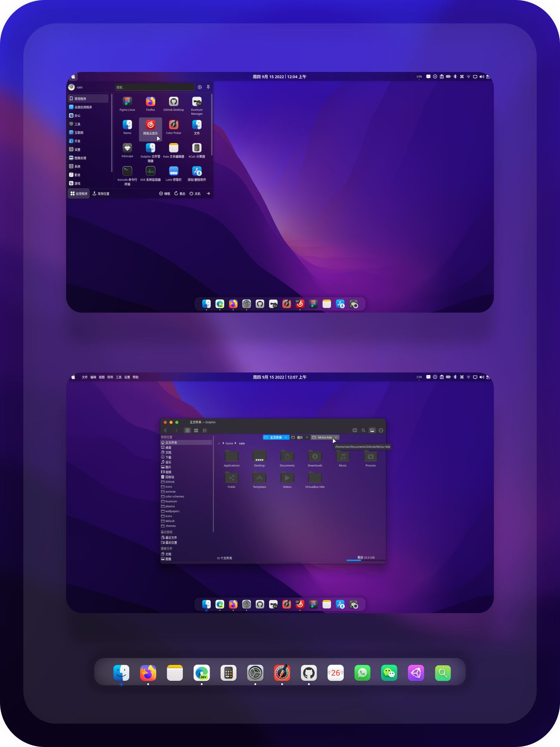560x747 pixels.
Task: Launch Kate 文本编辑器 from the launcher
Action: point(173,151)
